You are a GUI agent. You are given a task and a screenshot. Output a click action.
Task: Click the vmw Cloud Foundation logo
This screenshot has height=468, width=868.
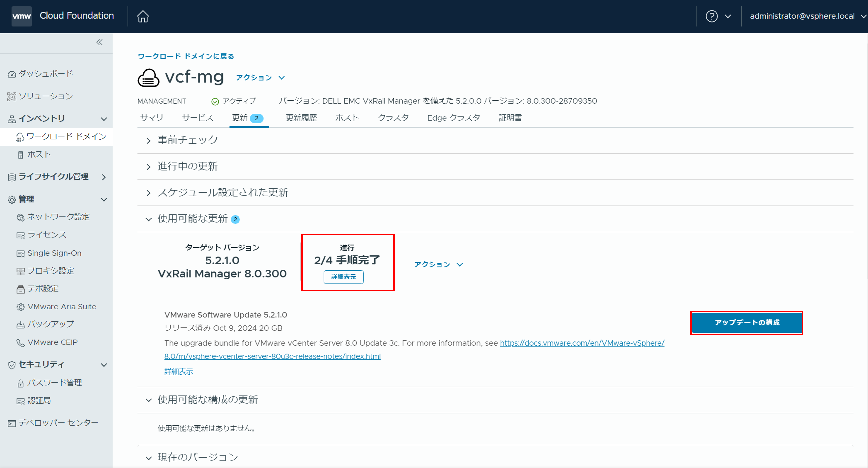point(22,16)
